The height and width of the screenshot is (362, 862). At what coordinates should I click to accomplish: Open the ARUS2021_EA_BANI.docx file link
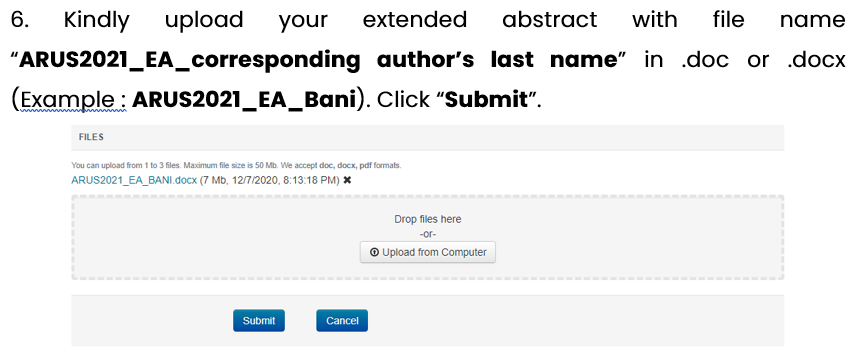coord(134,180)
